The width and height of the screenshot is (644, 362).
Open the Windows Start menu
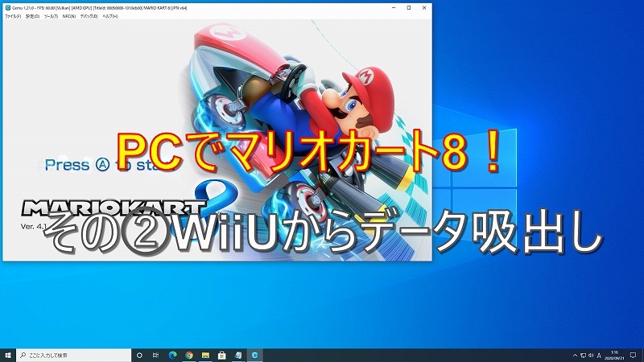coord(8,355)
